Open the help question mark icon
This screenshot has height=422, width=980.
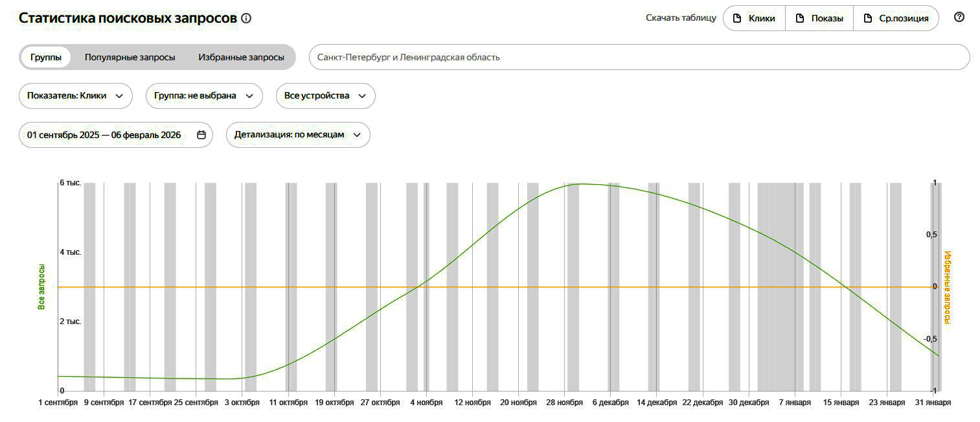[x=959, y=18]
